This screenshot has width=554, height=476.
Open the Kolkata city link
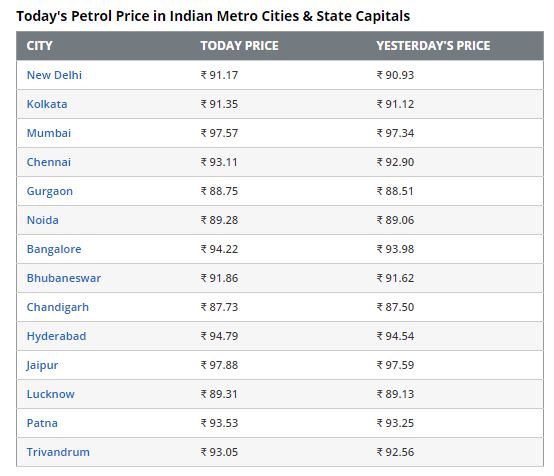(x=47, y=104)
